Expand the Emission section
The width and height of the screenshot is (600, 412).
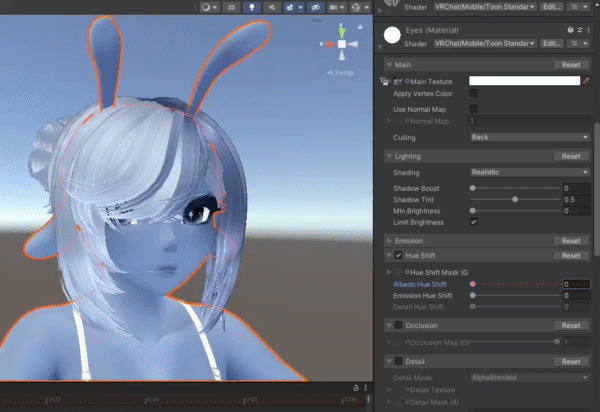[389, 241]
